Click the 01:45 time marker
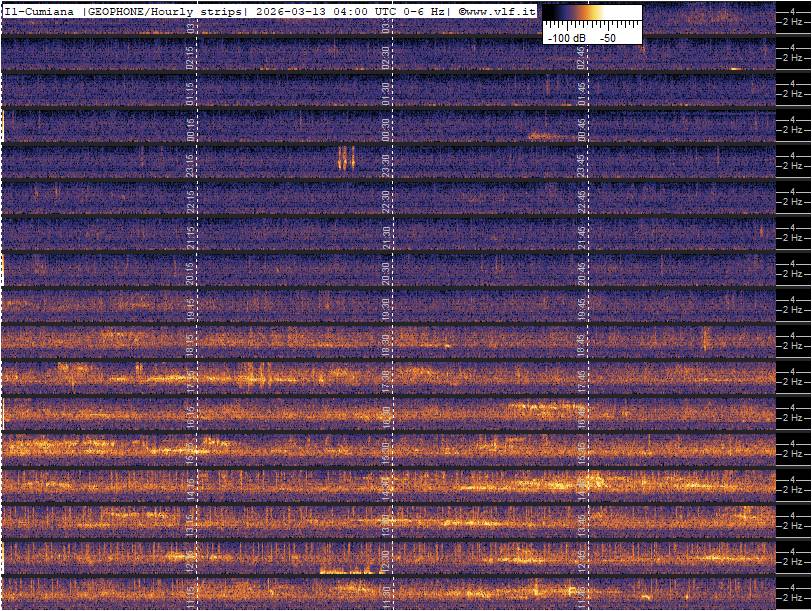 [x=581, y=93]
